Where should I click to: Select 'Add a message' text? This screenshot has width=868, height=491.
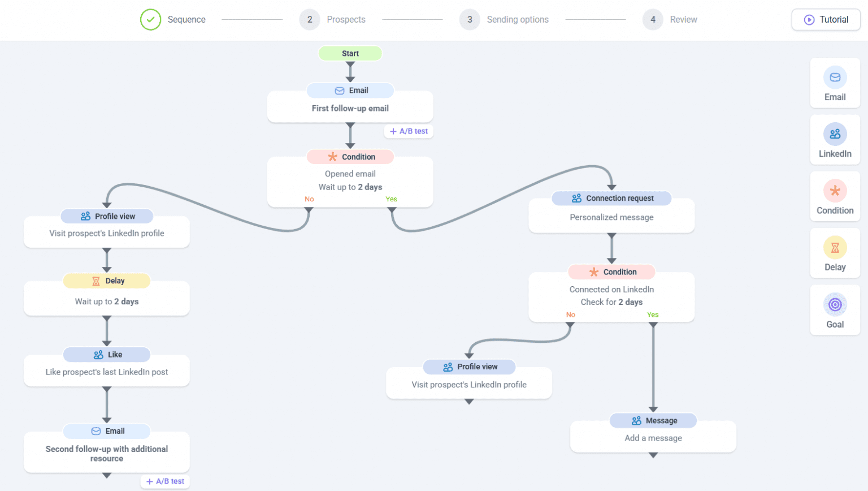coord(653,438)
